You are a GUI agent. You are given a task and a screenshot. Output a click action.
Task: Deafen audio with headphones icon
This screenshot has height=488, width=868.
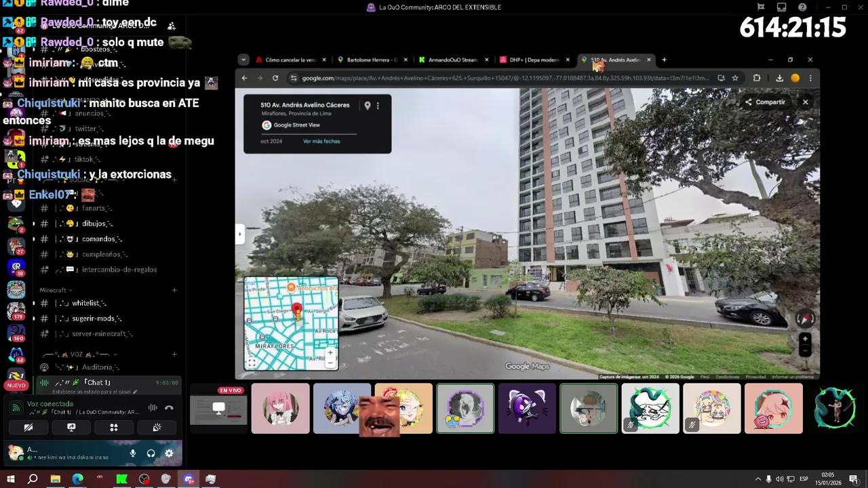(x=151, y=453)
